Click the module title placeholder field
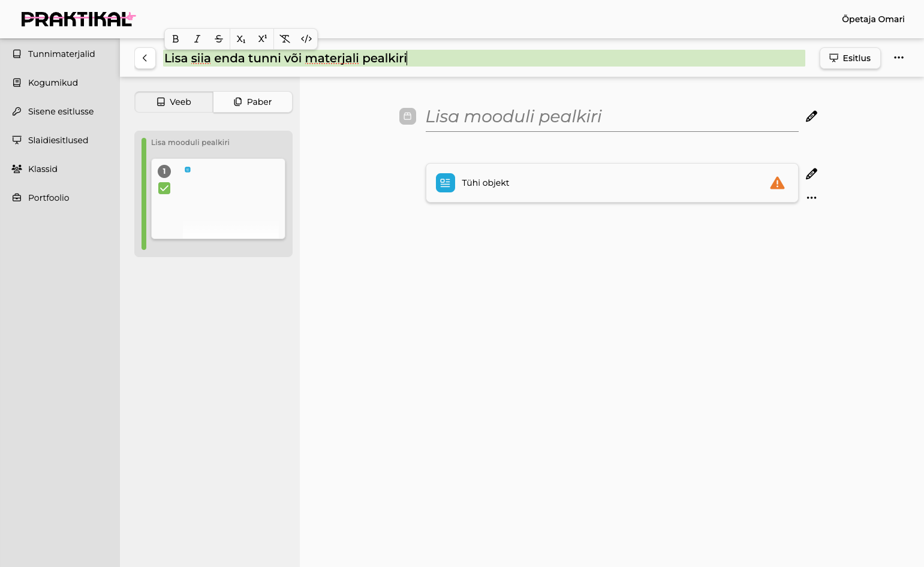 [x=612, y=116]
